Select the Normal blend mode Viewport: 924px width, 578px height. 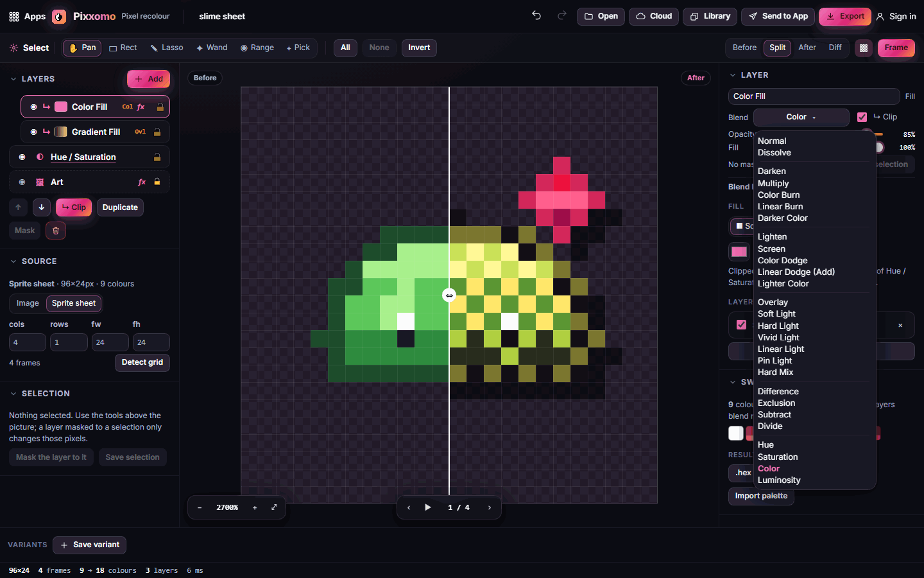click(x=772, y=141)
